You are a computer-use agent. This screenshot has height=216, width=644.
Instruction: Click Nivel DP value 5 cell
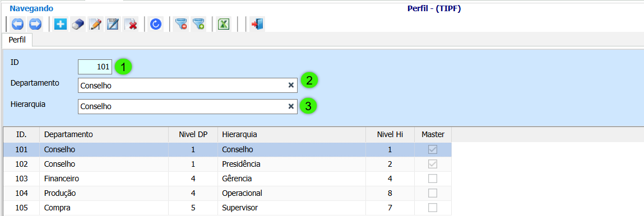point(193,208)
